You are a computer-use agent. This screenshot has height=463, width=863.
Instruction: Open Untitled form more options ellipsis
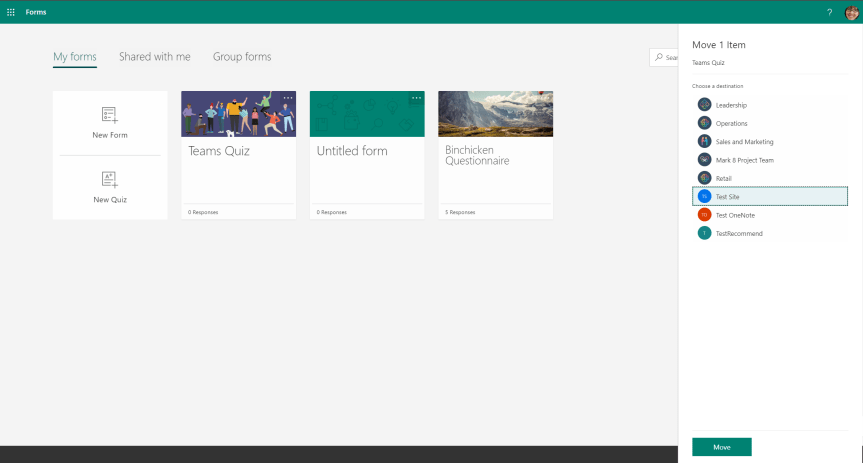(x=416, y=98)
